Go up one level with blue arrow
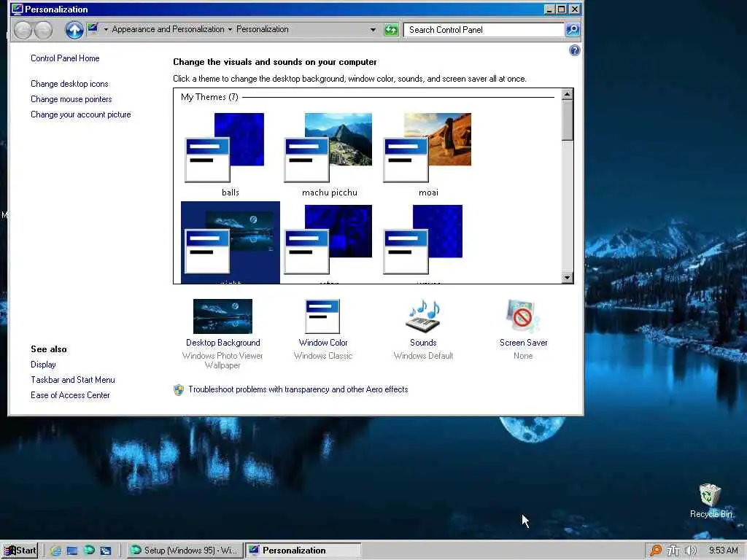747x560 pixels. [x=74, y=29]
